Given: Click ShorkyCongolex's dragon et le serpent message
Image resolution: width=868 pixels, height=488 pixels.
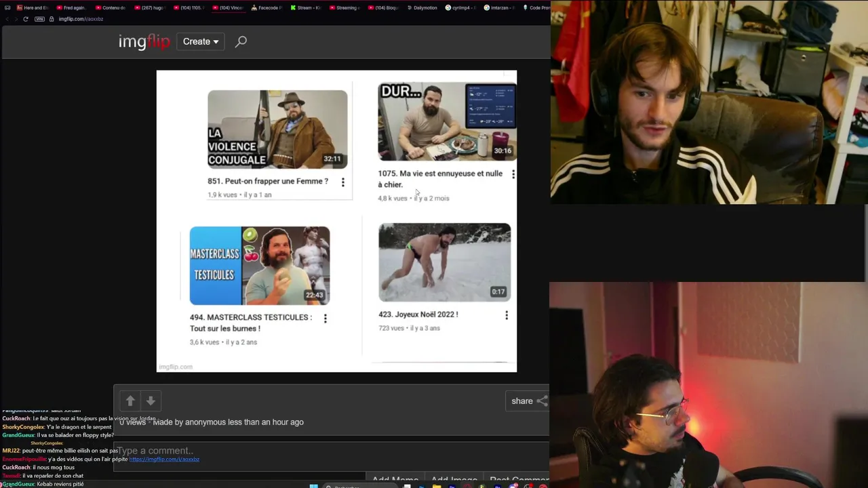Looking at the screenshot, I should click(57, 427).
